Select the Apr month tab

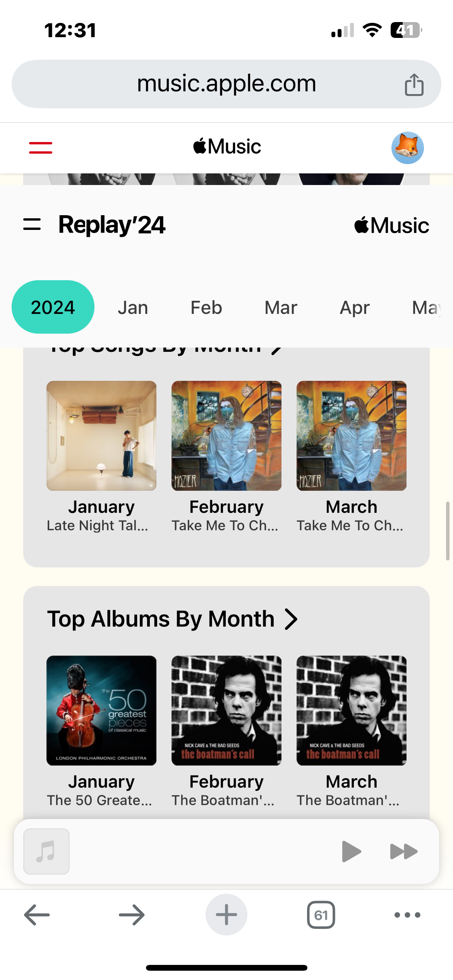(355, 308)
